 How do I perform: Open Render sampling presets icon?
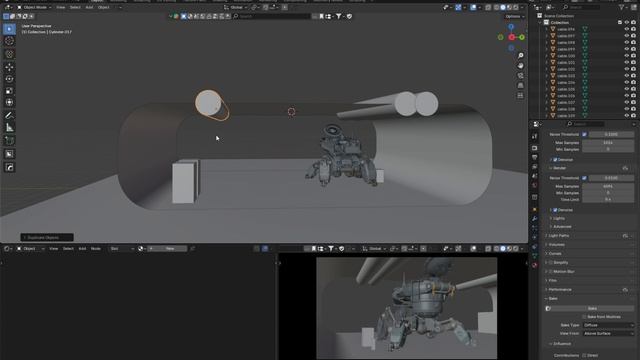[625, 168]
